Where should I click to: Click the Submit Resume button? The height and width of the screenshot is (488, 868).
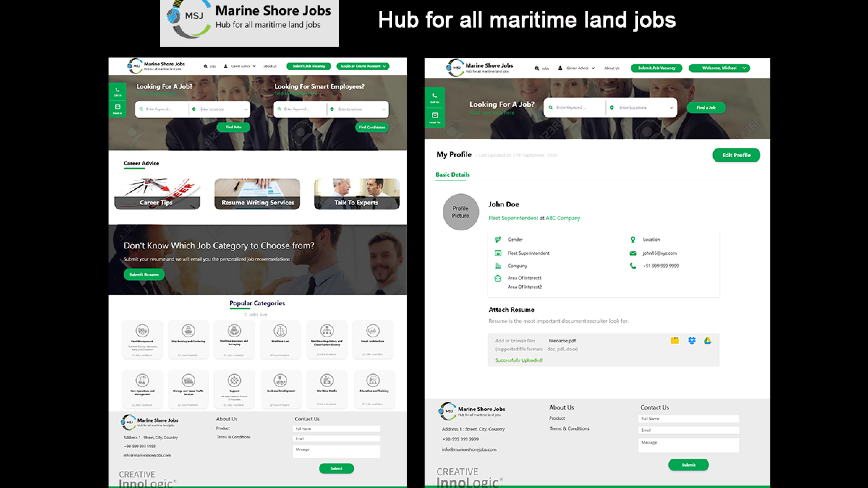tap(144, 274)
